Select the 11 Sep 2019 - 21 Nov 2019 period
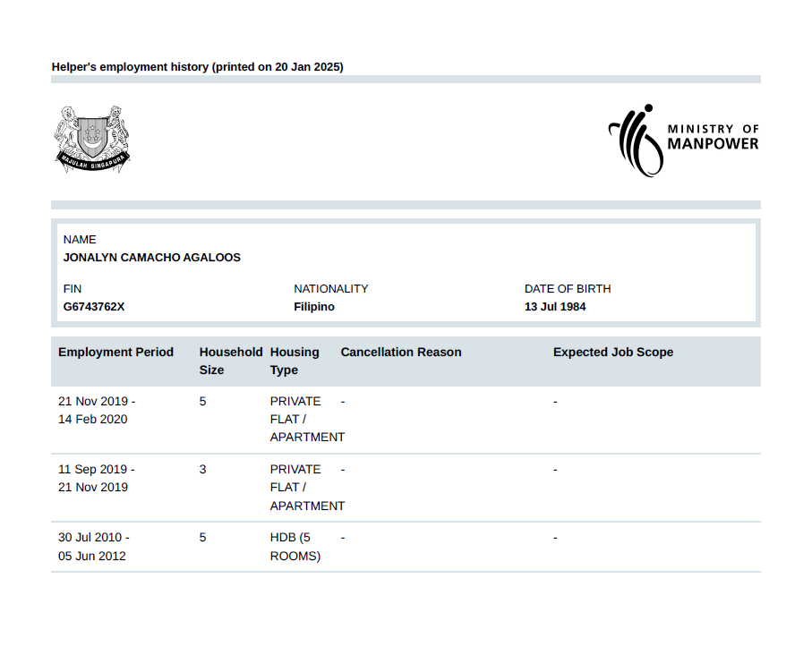812x655 pixels. point(97,479)
